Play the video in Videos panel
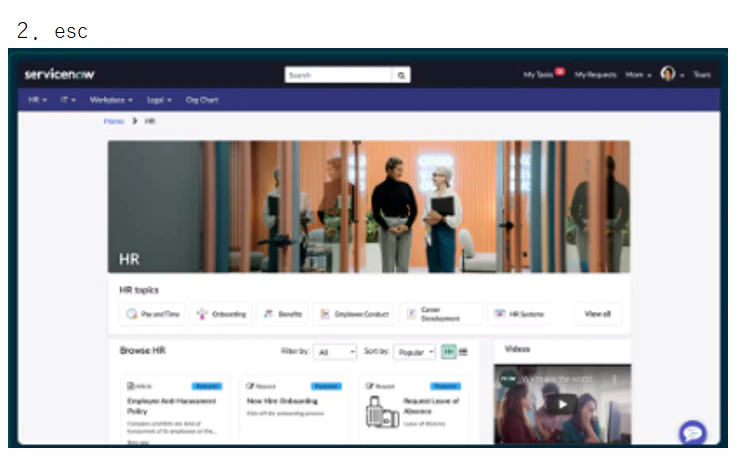 [562, 404]
